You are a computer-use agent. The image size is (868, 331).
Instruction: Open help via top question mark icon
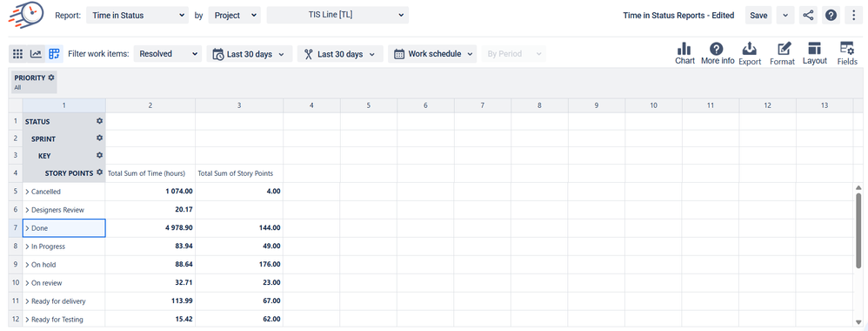tap(831, 16)
